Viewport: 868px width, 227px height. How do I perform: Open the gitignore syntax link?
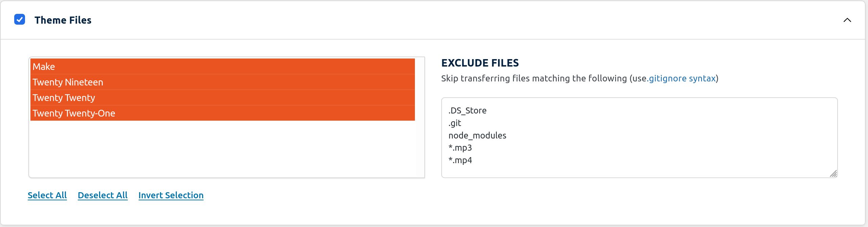click(682, 78)
